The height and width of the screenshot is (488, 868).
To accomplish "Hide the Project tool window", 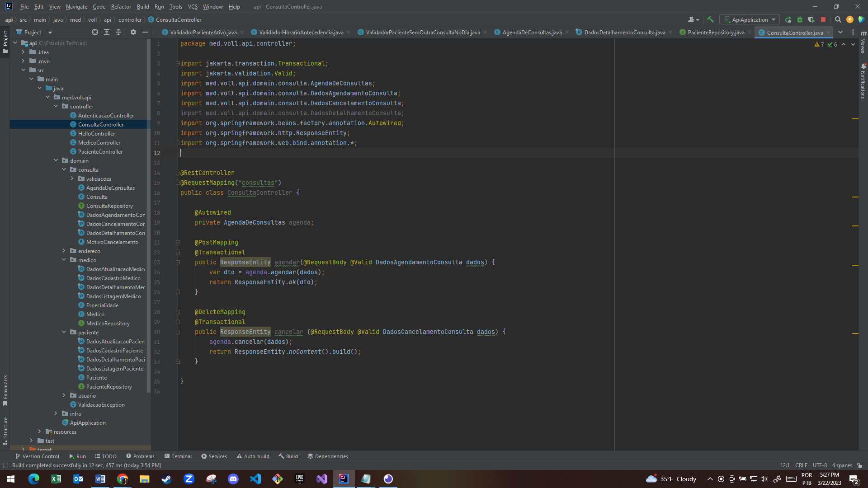I will tap(145, 32).
